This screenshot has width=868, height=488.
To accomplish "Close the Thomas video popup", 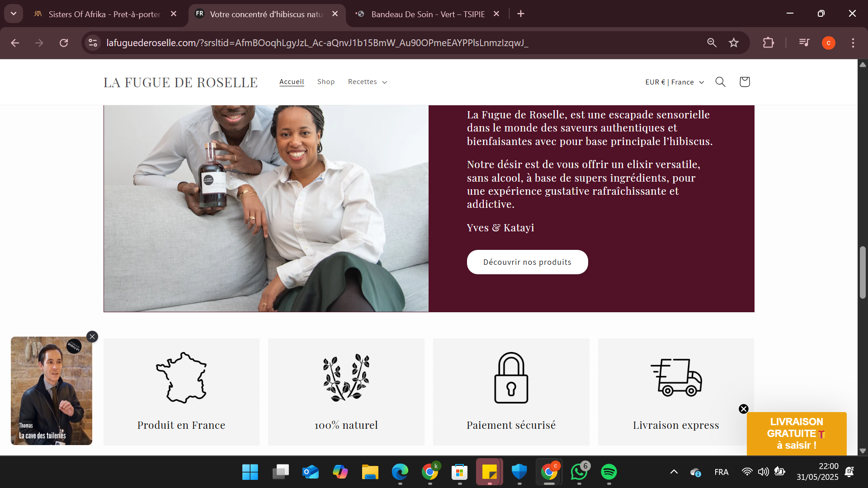I will 92,337.
